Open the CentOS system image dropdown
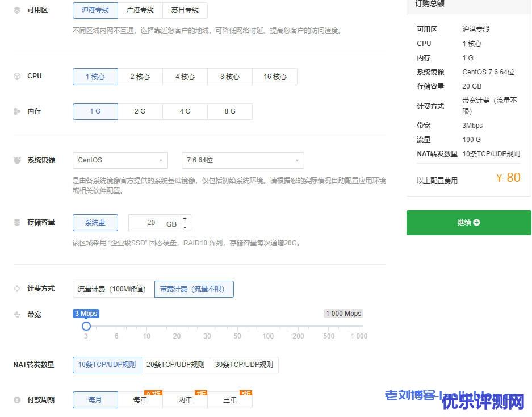Image resolution: width=532 pixels, height=417 pixels. tap(120, 160)
